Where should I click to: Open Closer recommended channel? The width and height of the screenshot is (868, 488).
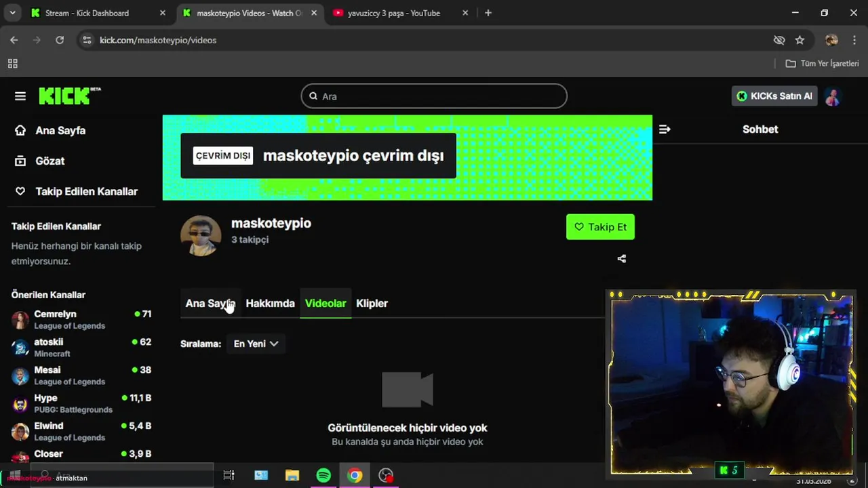coord(81,455)
